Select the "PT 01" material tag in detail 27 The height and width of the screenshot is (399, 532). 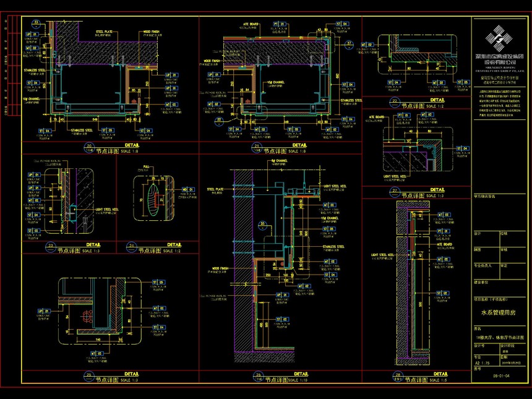pyautogui.click(x=404, y=115)
